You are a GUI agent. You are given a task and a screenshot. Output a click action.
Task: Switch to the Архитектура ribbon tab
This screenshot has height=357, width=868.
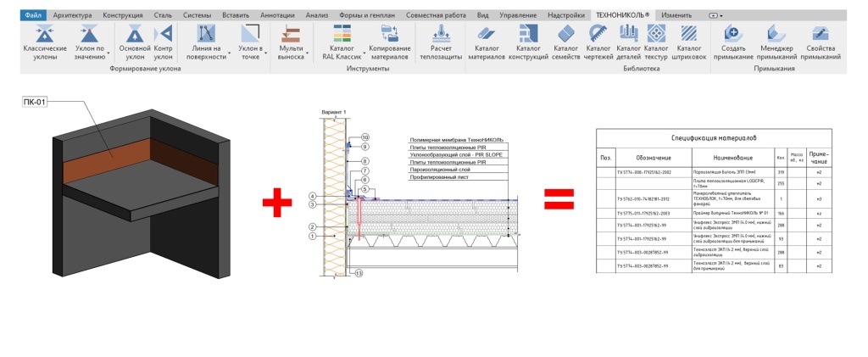[x=72, y=15]
